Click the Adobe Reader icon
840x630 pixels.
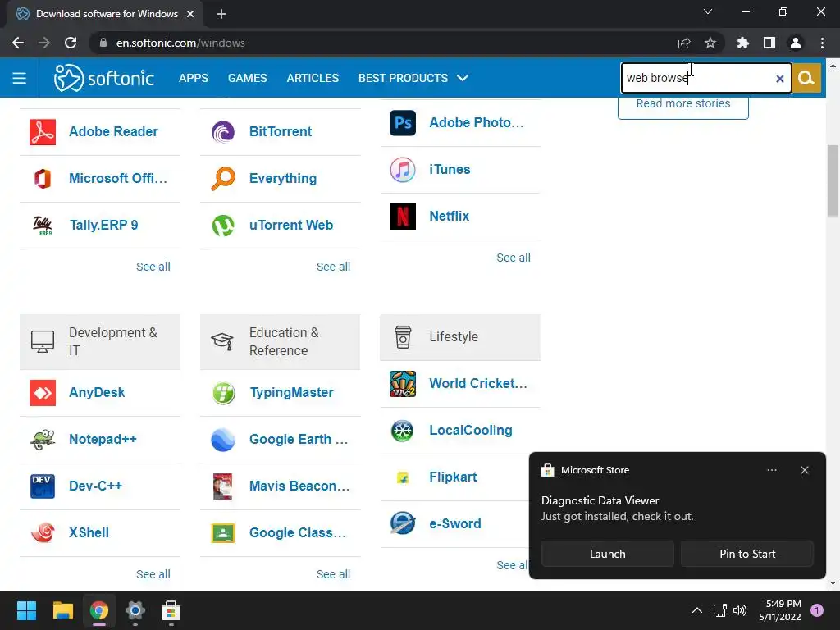pos(43,132)
